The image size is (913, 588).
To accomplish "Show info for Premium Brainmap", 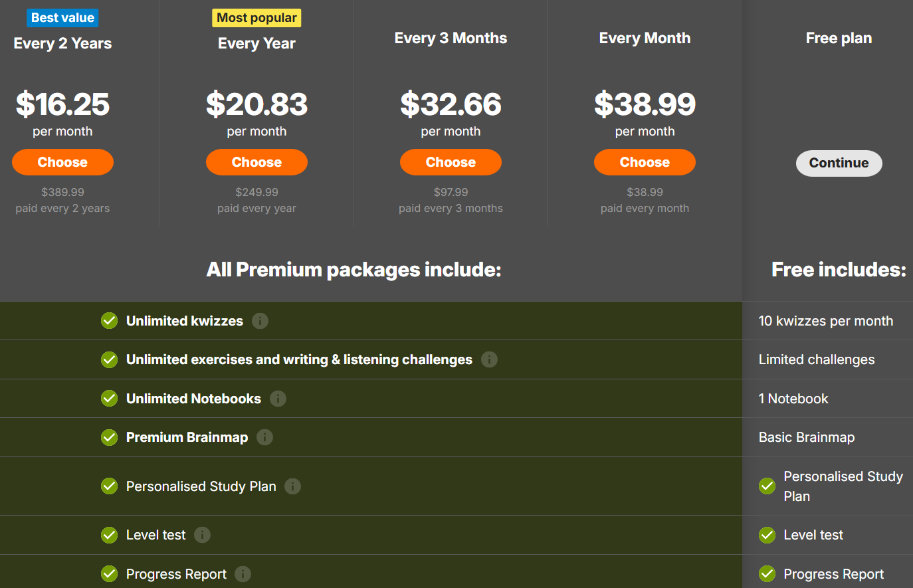I will pos(264,437).
